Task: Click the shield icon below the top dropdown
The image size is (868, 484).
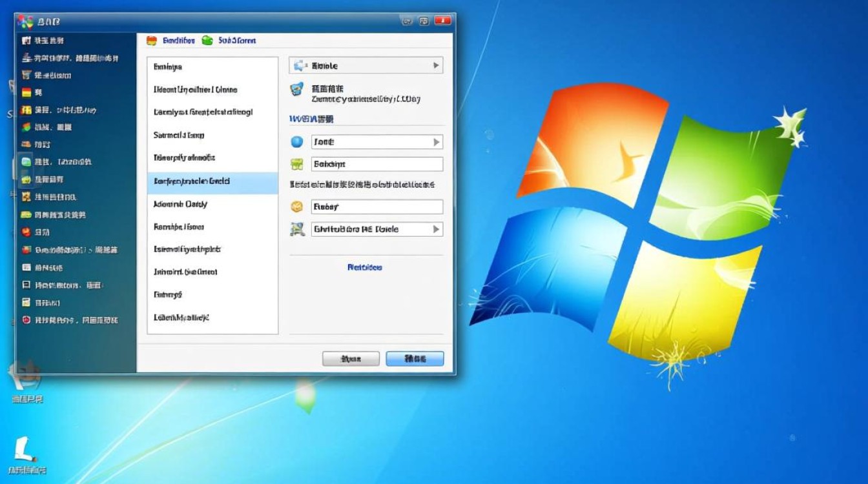Action: [297, 90]
